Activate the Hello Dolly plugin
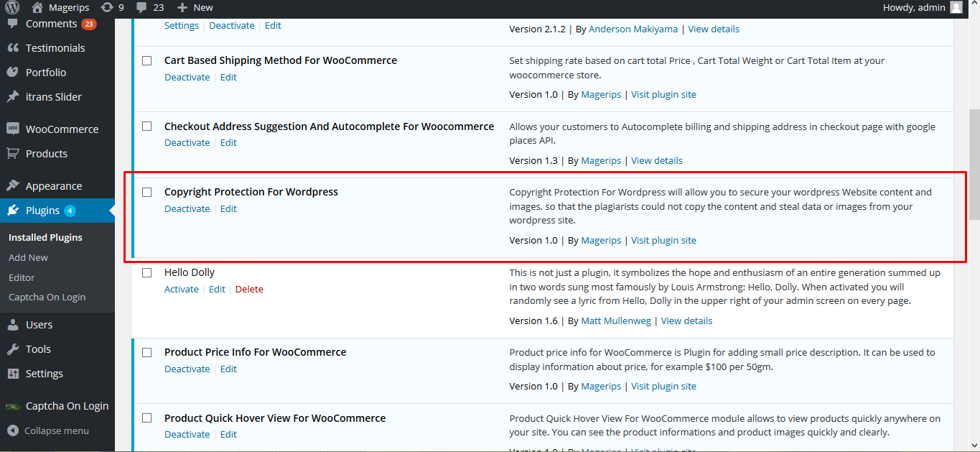The image size is (980, 452). pyautogui.click(x=182, y=289)
